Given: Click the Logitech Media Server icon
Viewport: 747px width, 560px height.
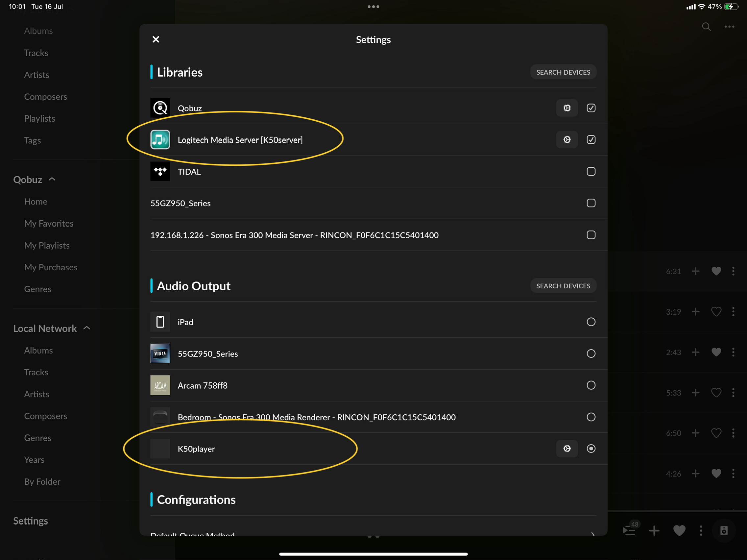Looking at the screenshot, I should pos(160,139).
